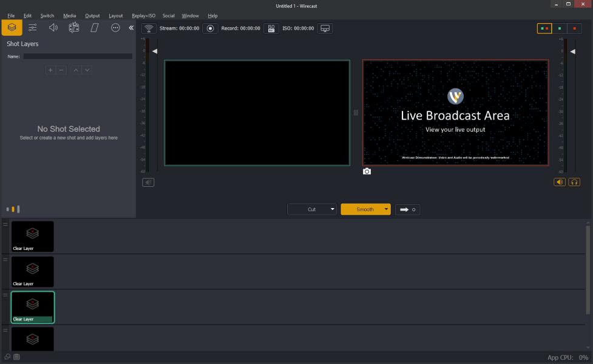Collapse the left panel with double chevron
This screenshot has width=593, height=364.
(131, 27)
